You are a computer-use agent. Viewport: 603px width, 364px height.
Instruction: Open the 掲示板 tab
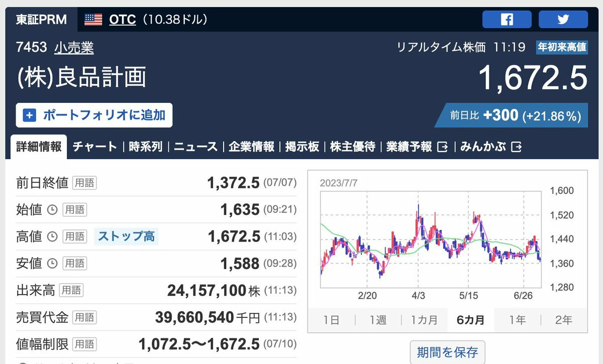click(302, 147)
